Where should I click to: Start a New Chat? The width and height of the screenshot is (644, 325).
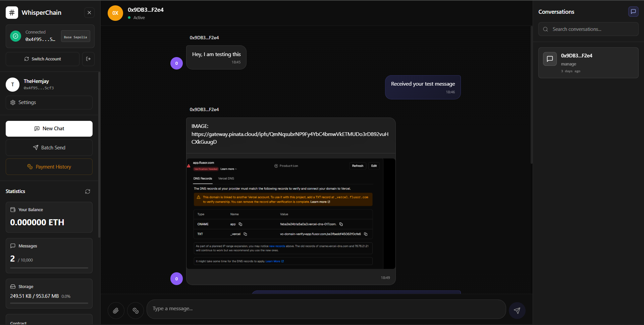[49, 129]
